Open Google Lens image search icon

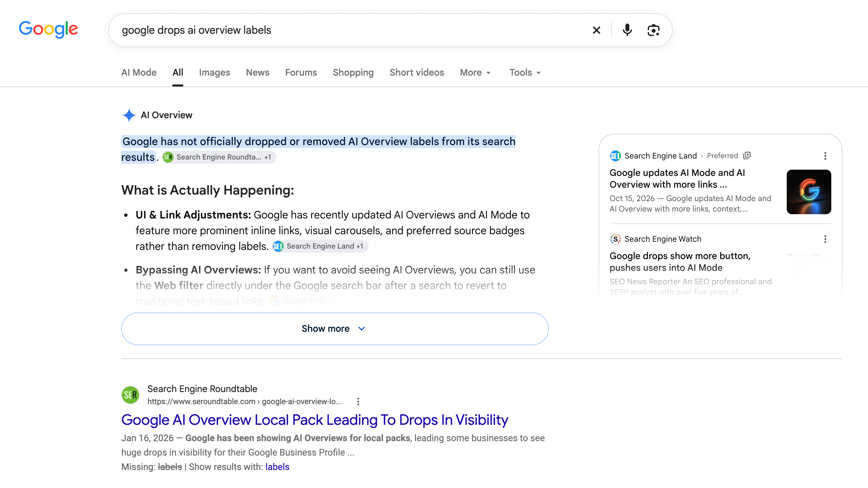(653, 30)
